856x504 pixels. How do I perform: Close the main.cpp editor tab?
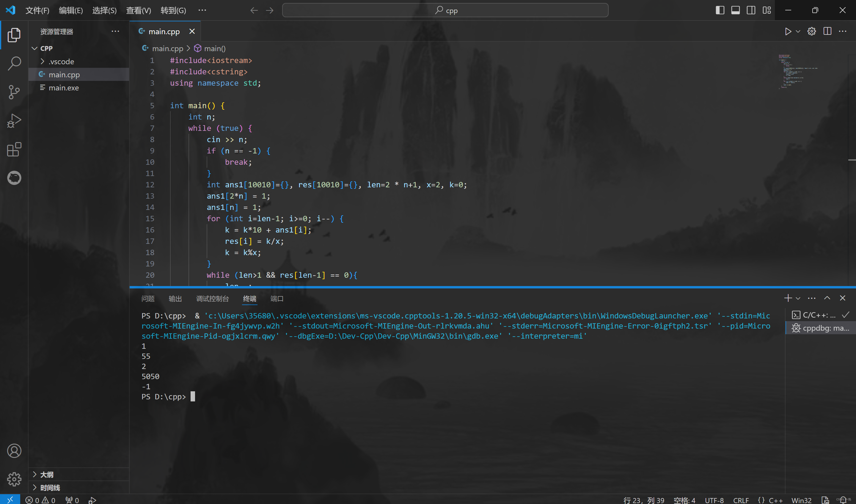click(192, 31)
